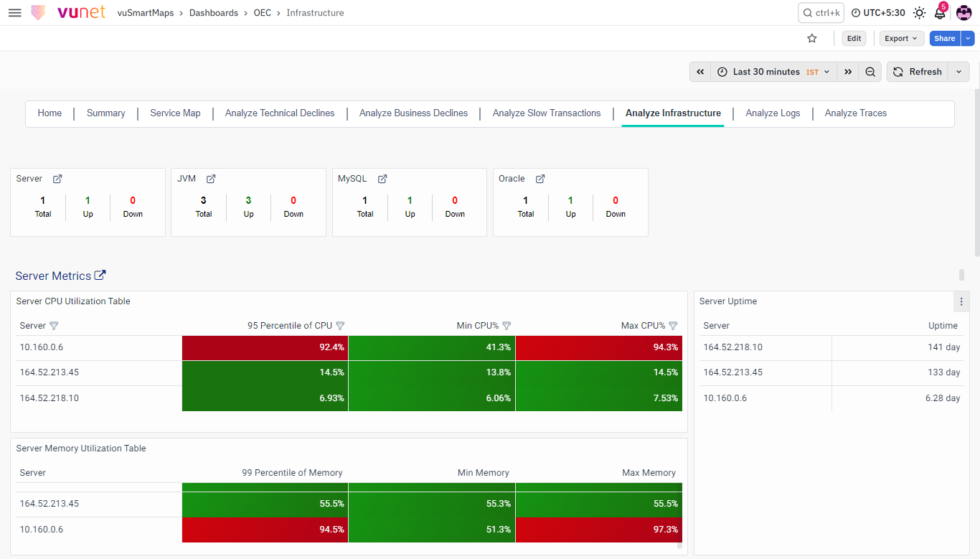Click the ctrl+k search field

click(821, 13)
